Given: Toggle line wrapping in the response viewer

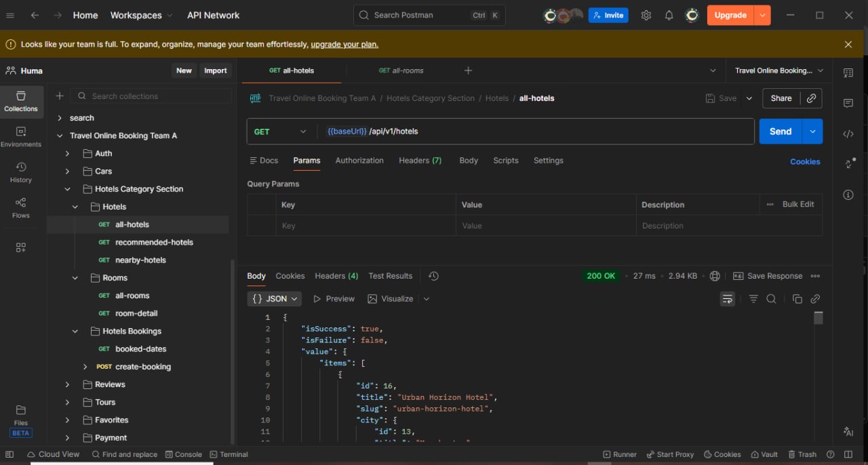Looking at the screenshot, I should [x=728, y=298].
